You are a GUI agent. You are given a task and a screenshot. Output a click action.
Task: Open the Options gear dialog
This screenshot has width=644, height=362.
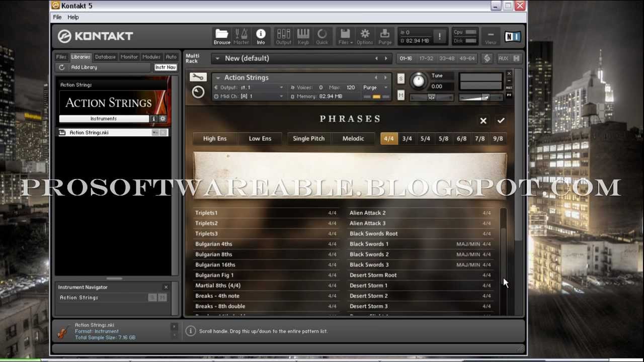(x=365, y=36)
